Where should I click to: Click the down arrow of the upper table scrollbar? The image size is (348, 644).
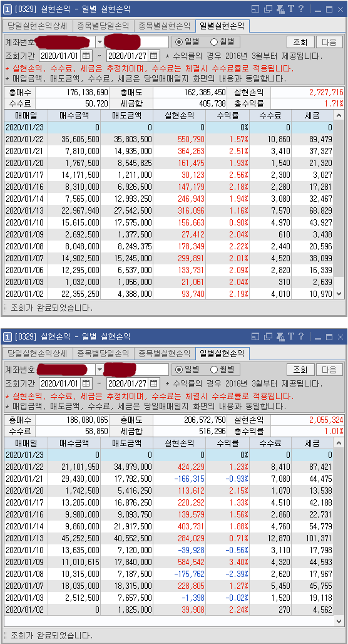tap(339, 293)
